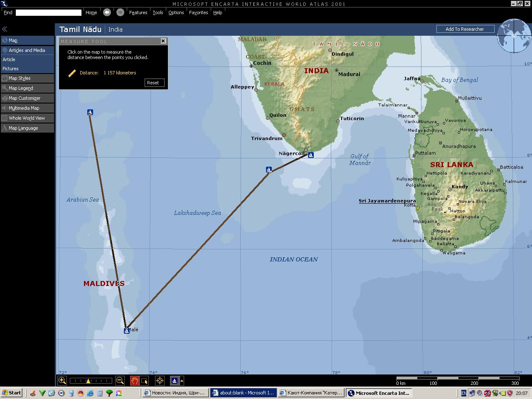Click the globe locator in corner

click(514, 37)
